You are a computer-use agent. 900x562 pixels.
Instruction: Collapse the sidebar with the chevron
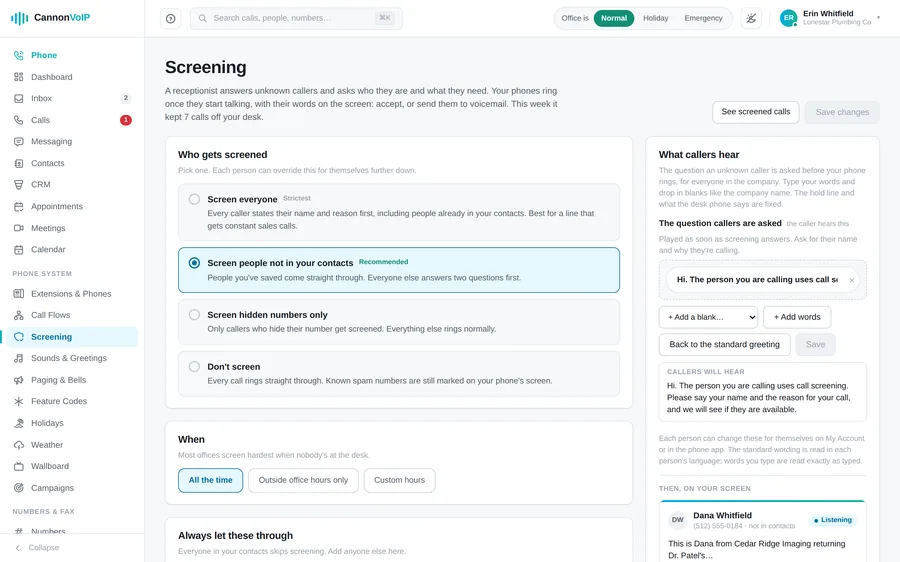pos(18,548)
